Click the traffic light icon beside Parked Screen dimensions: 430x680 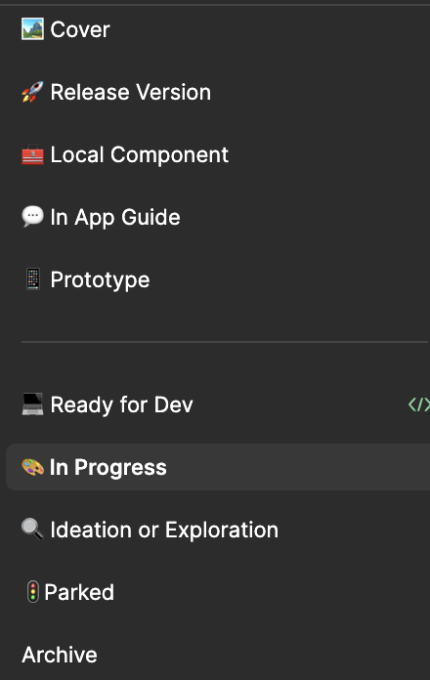pyautogui.click(x=33, y=592)
